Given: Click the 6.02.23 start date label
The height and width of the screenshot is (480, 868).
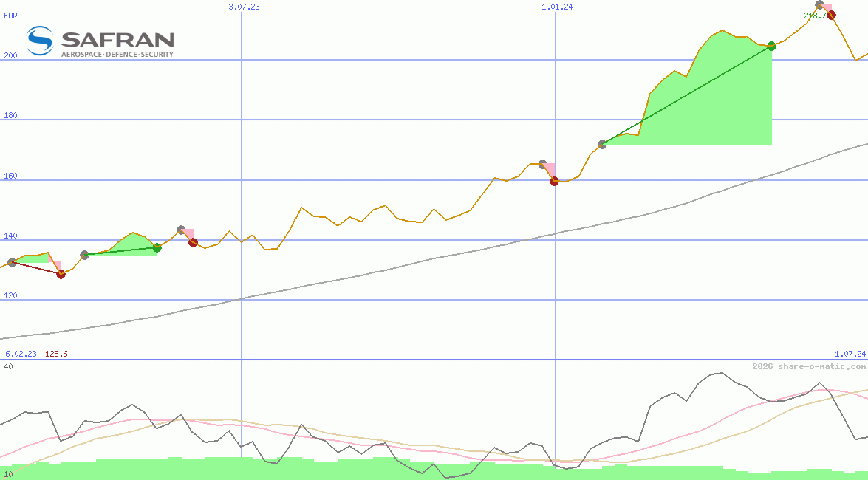Looking at the screenshot, I should pos(21,354).
